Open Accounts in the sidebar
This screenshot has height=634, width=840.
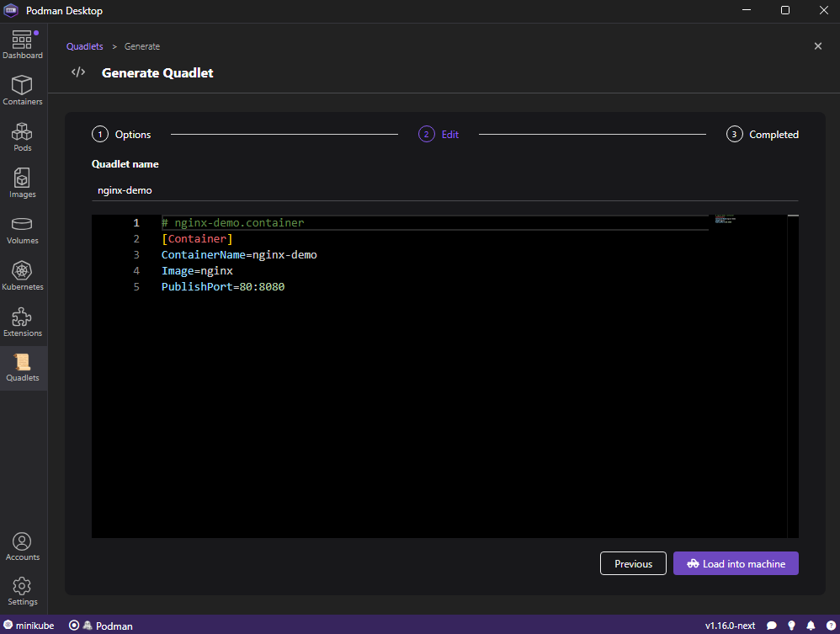pyautogui.click(x=23, y=546)
